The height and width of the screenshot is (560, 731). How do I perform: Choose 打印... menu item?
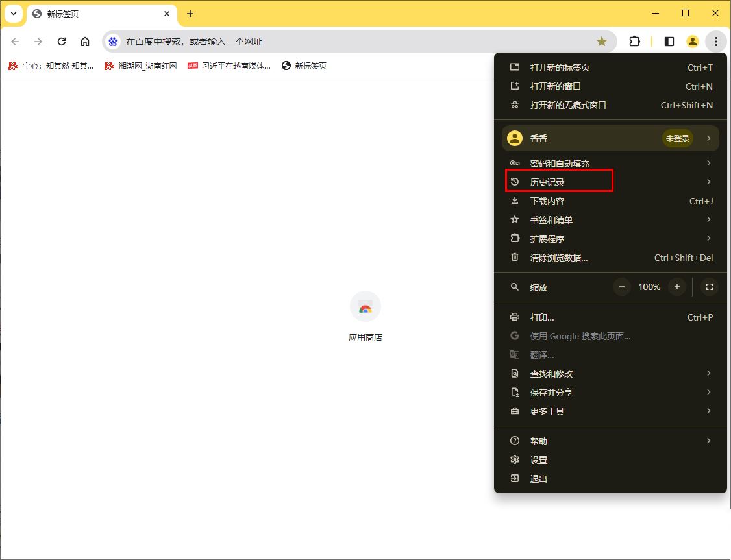610,317
